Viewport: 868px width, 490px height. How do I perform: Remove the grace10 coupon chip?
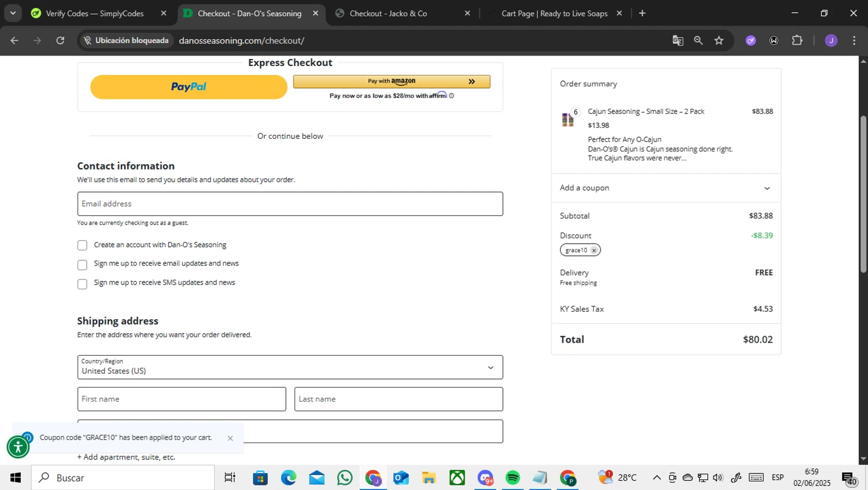click(594, 250)
